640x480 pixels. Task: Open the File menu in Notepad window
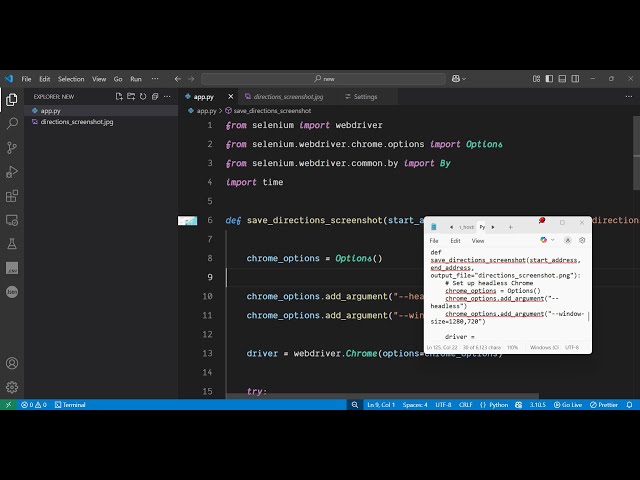[434, 241]
